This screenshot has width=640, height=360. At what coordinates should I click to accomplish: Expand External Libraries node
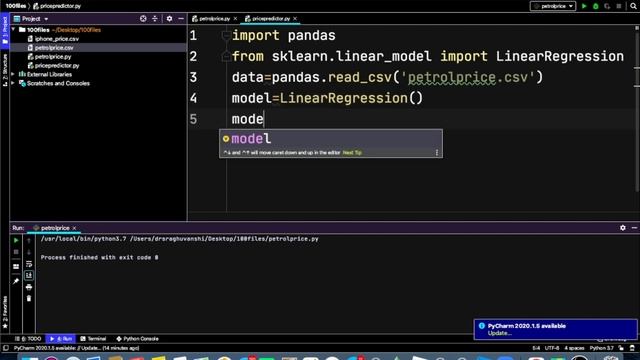point(13,74)
